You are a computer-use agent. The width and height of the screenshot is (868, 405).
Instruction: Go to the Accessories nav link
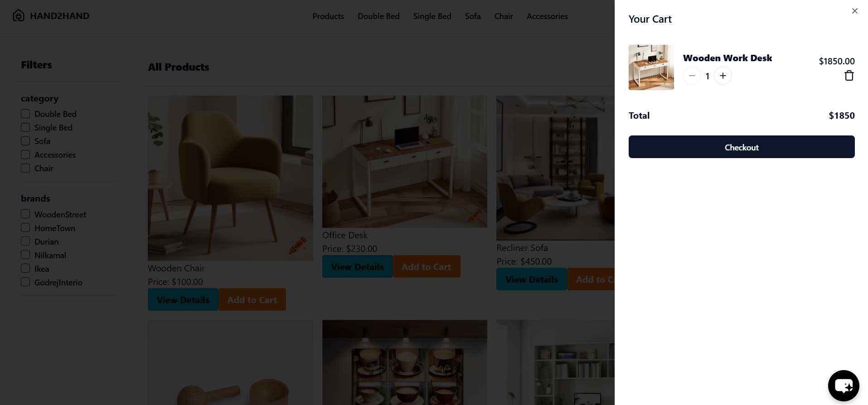(547, 16)
